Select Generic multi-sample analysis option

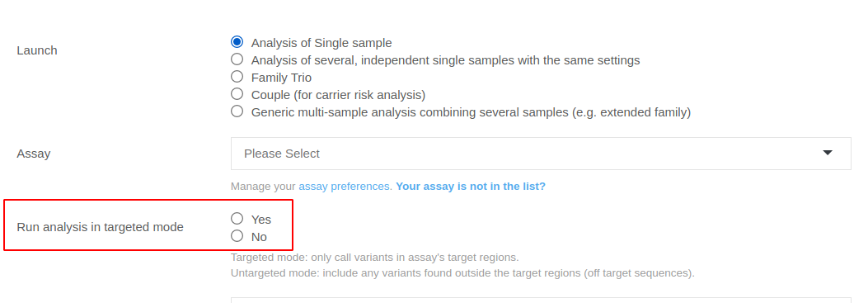(x=237, y=111)
